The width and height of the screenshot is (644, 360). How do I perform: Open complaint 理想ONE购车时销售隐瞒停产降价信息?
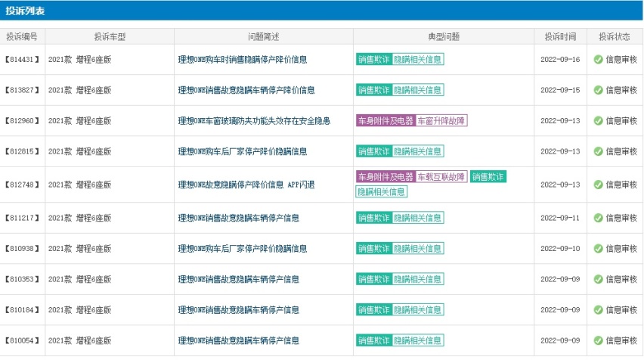(243, 60)
